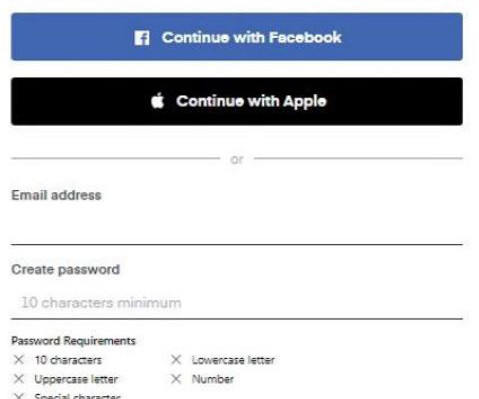Viewport: 479px width, 399px height.
Task: Click the 10 characters requirement text
Action: (68, 360)
